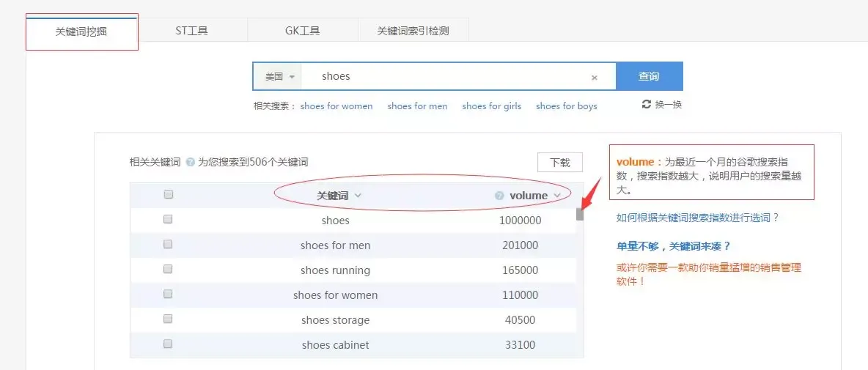Tick the shoes cabinet row checkbox
The height and width of the screenshot is (370, 868).
[x=169, y=344]
